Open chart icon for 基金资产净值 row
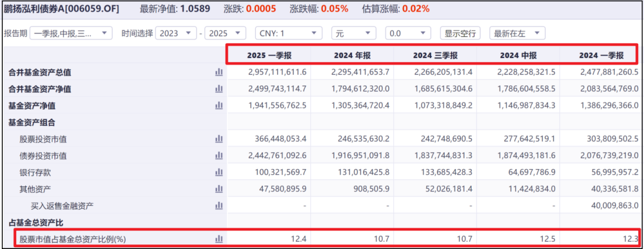The width and height of the screenshot is (644, 249). [219, 106]
